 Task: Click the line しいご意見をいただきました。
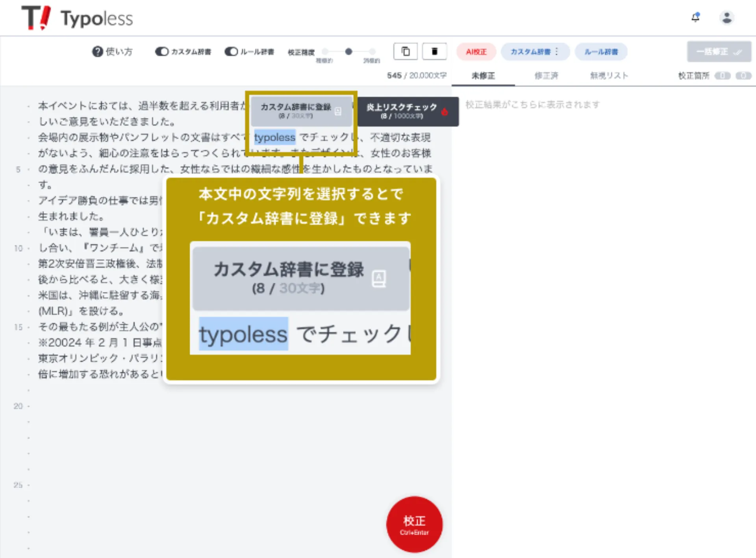(107, 121)
